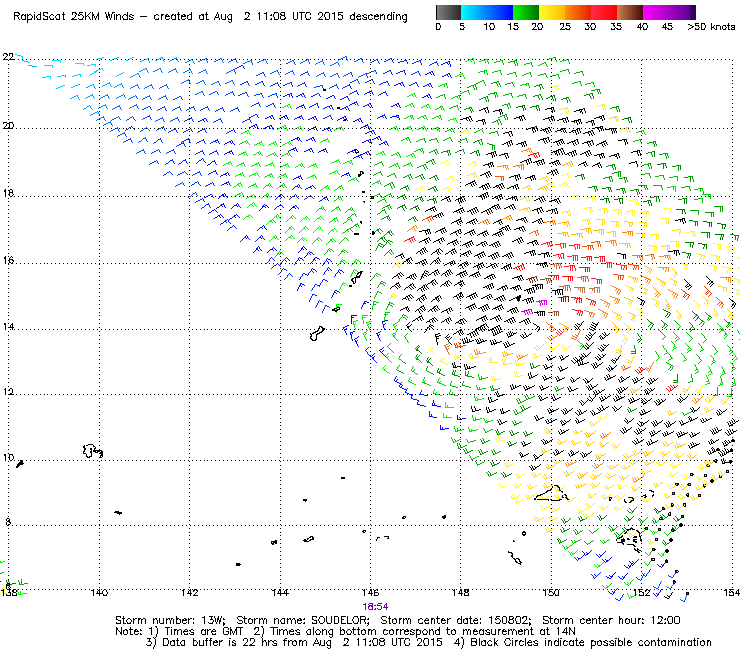
Task: Click the longitude label '152'
Action: (x=641, y=592)
